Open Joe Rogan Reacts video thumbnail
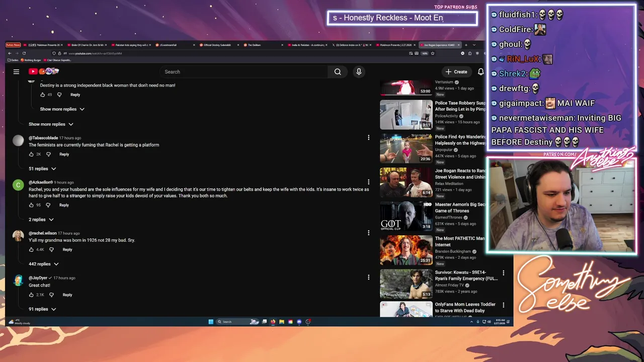644x362 pixels. [x=406, y=183]
